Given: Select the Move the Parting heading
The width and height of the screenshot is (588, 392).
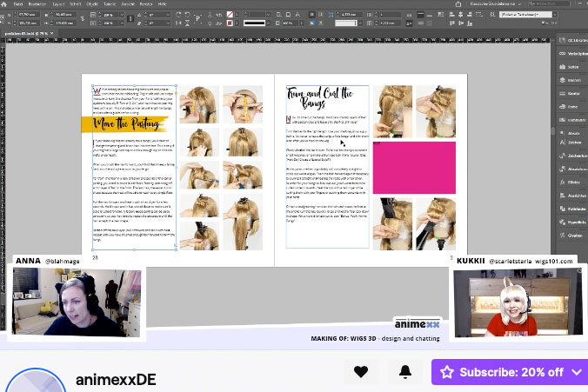Looking at the screenshot, I should pos(126,123).
